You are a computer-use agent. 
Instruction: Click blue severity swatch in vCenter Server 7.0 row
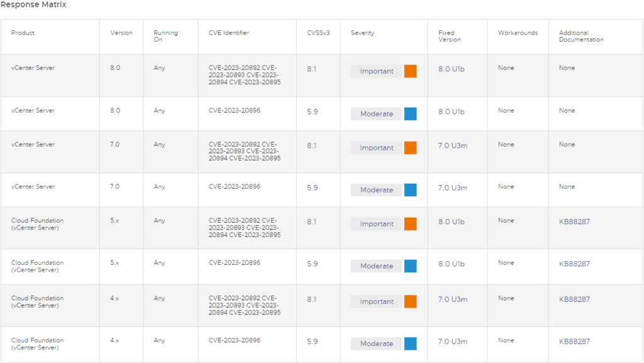410,190
